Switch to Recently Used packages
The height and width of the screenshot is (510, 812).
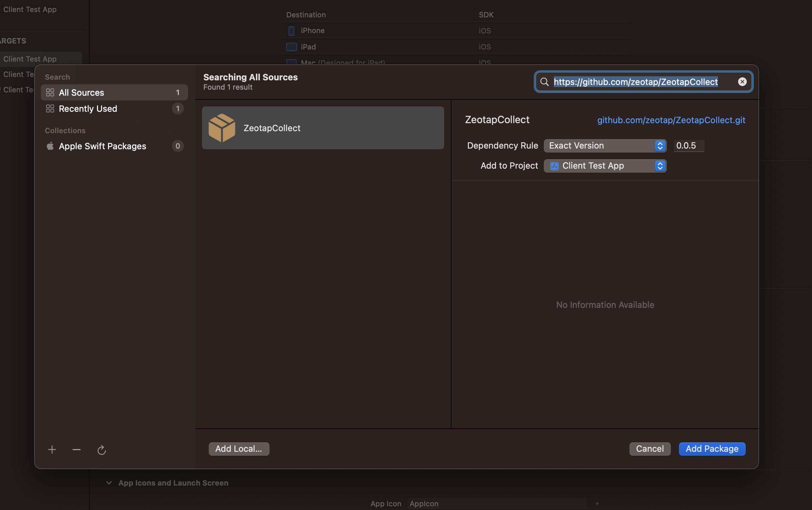pyautogui.click(x=87, y=108)
